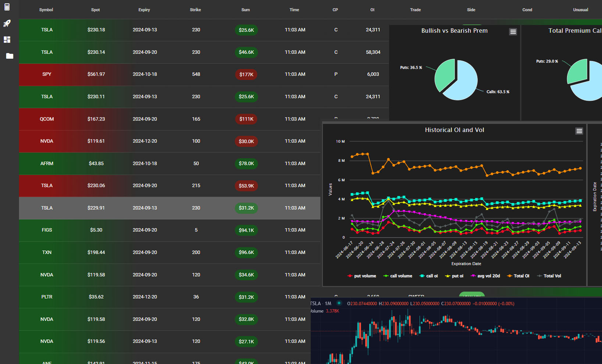
Task: Select the highlighted TSLA $229.91 row
Action: (x=170, y=208)
